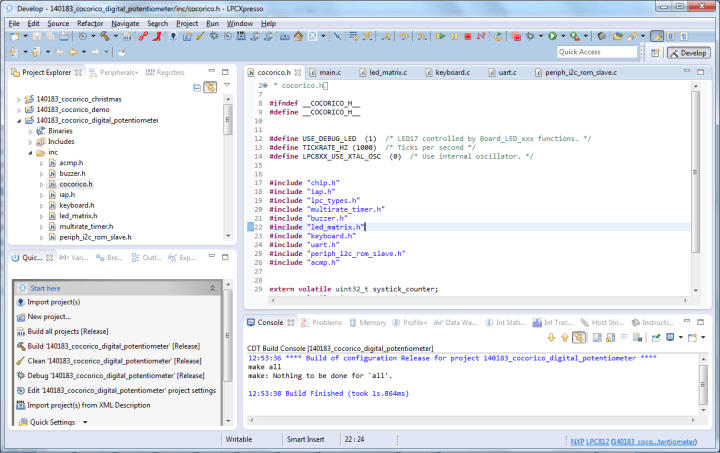The height and width of the screenshot is (453, 720).
Task: Click Import project(s) from XML Description
Action: pos(89,405)
